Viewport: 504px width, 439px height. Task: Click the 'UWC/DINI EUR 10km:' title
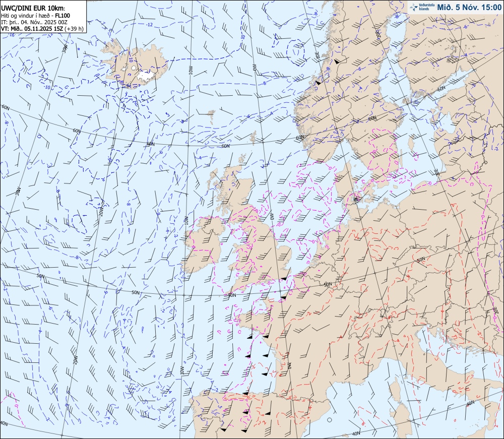pos(33,9)
